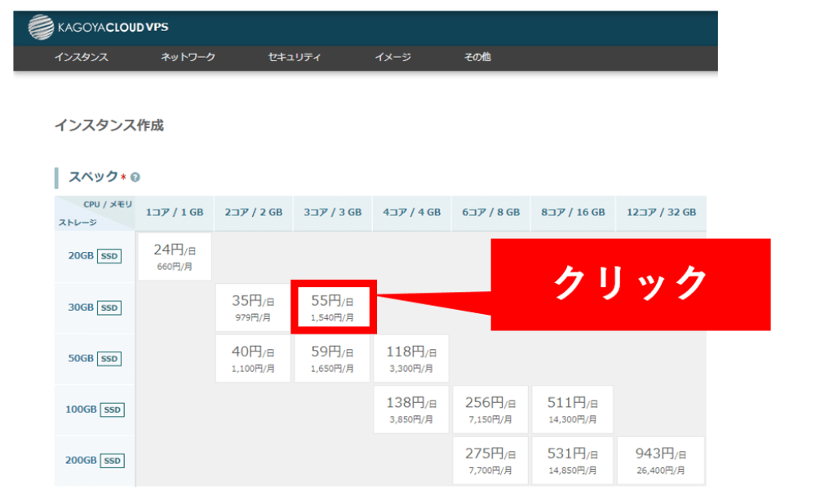Select the 531円/日 14,850円/月 plan
Viewport: 816px width, 504px height.
click(x=573, y=460)
